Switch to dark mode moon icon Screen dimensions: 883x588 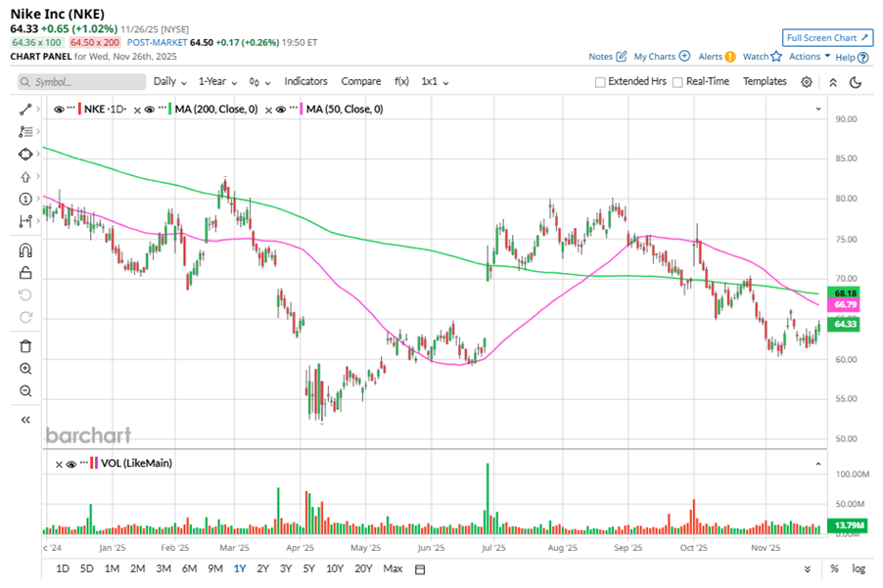tap(856, 82)
